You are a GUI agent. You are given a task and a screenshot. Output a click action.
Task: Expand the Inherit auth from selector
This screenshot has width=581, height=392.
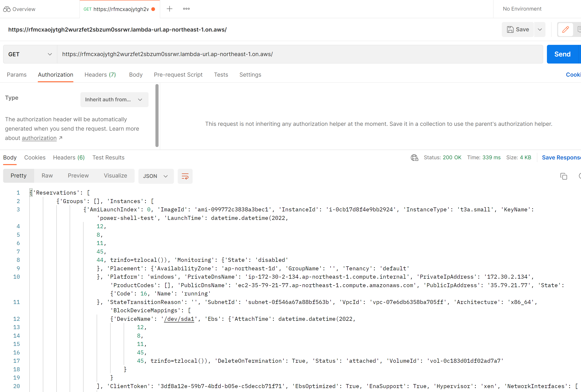(114, 99)
